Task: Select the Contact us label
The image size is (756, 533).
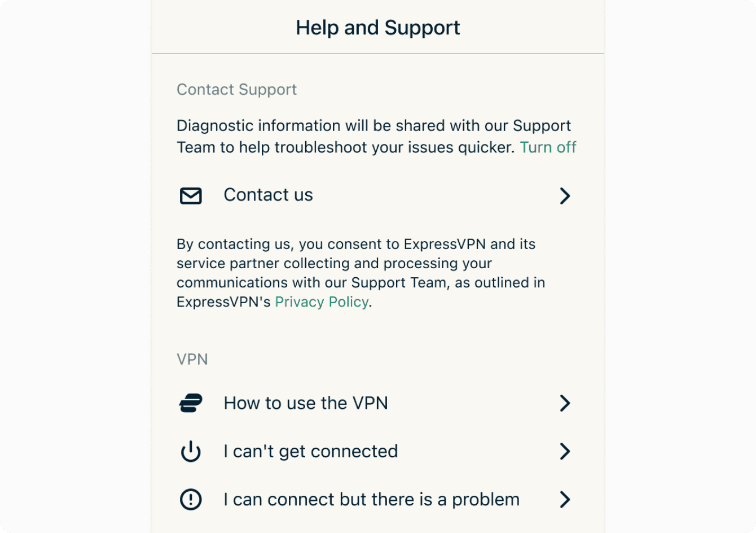Action: tap(268, 195)
